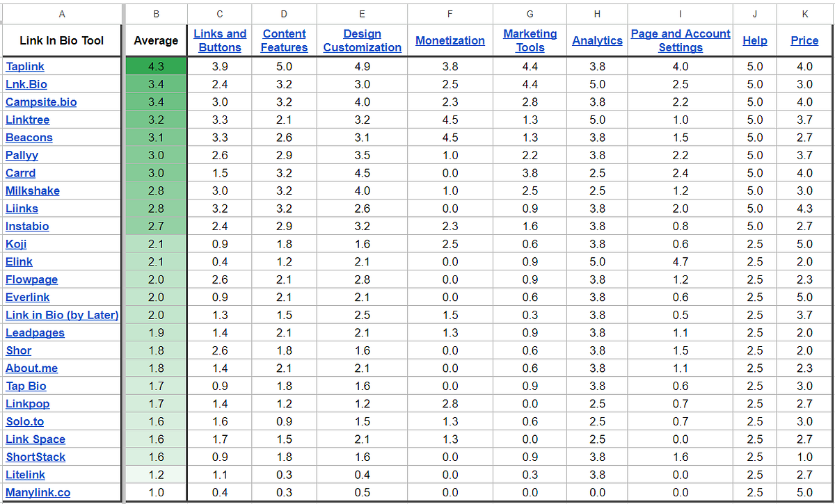The height and width of the screenshot is (504, 835).
Task: Select Taplink's 4.3 average cell
Action: tap(156, 67)
